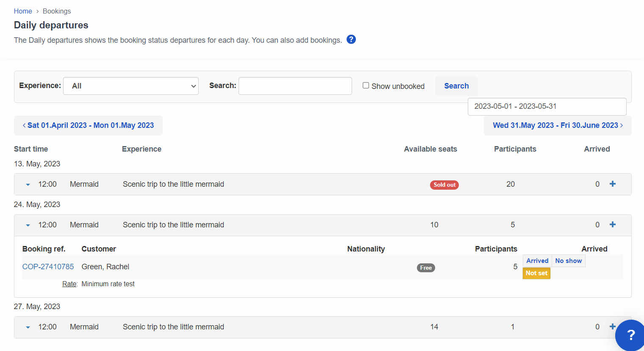The image size is (644, 351).
Task: Open the Experience dropdown
Action: tap(131, 86)
